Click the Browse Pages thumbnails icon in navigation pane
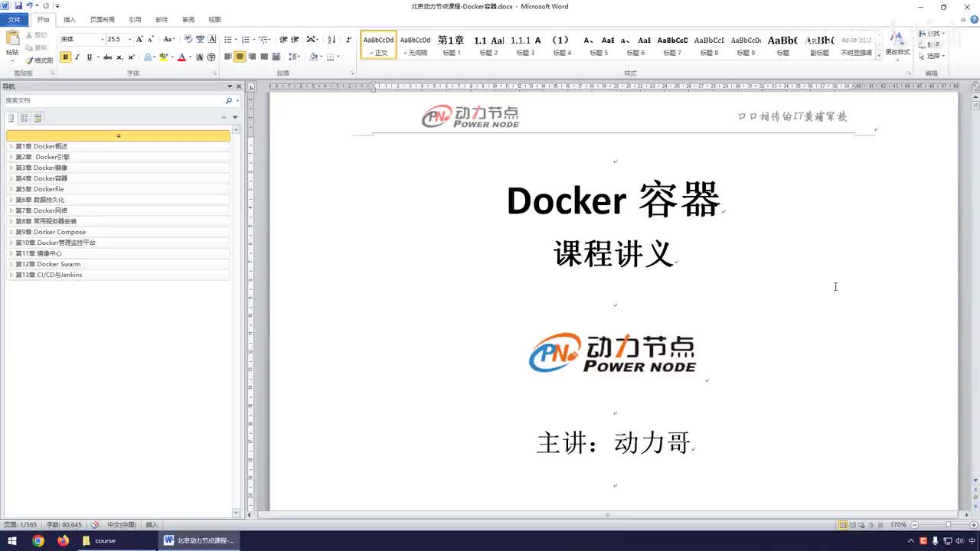 pos(24,118)
